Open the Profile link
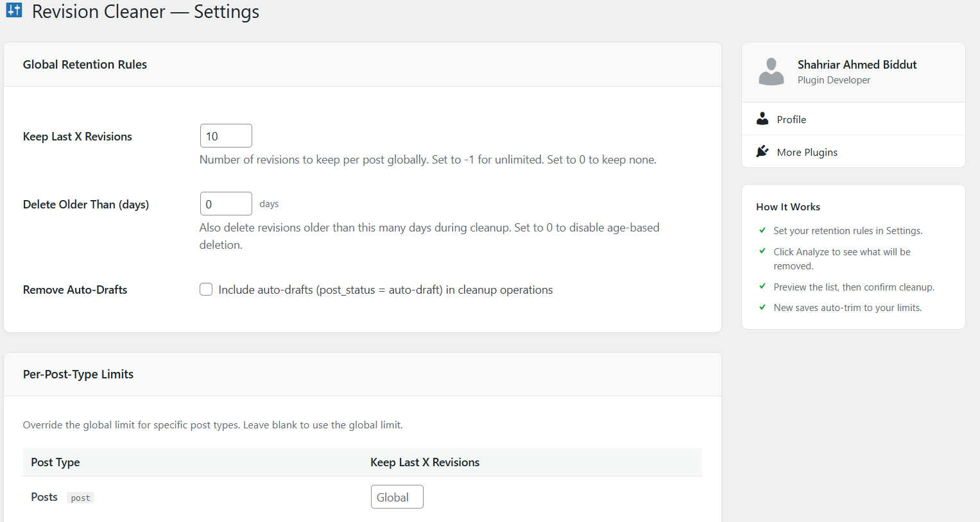 [x=791, y=119]
